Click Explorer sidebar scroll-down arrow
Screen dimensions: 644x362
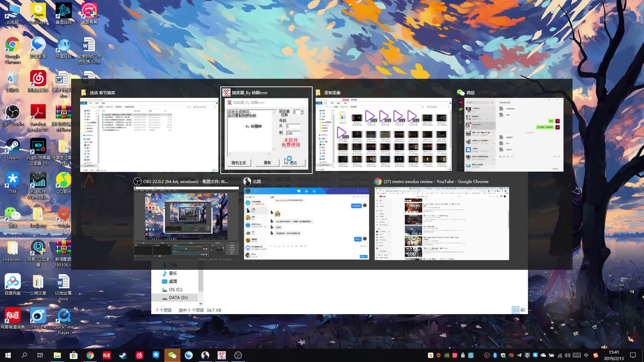201,304
